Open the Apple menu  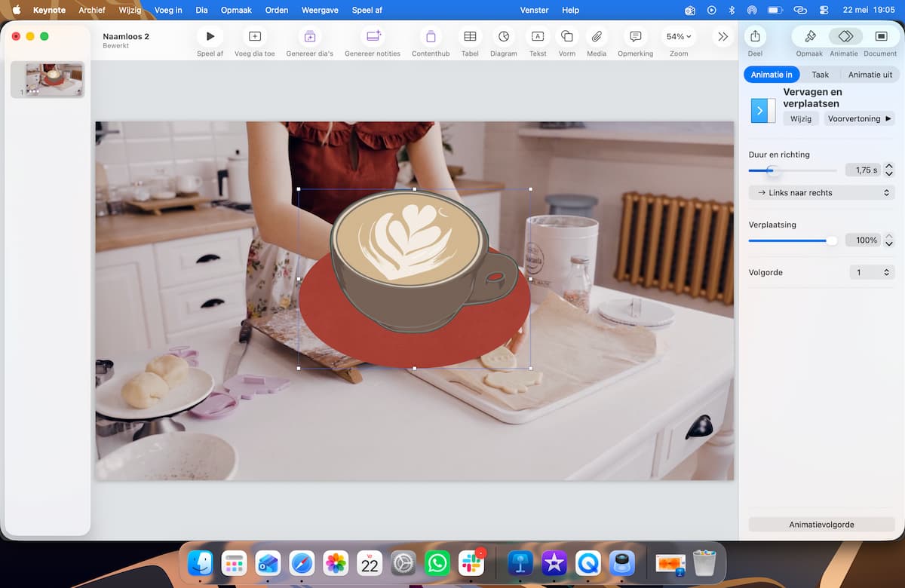pyautogui.click(x=16, y=10)
